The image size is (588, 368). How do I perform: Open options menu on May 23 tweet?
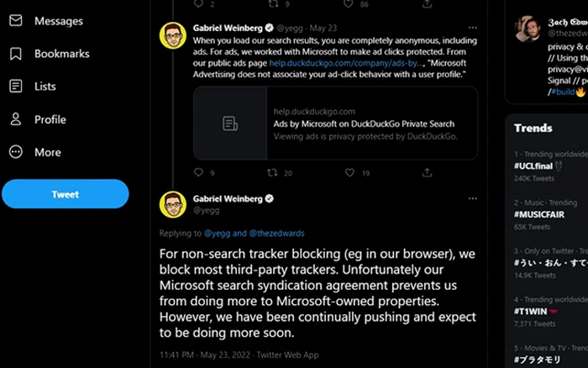pyautogui.click(x=472, y=28)
